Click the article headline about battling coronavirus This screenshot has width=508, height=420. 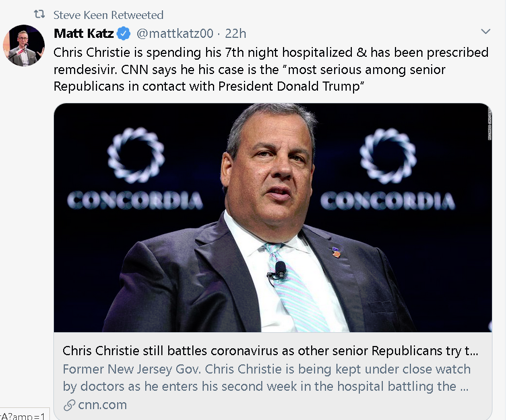[270, 351]
